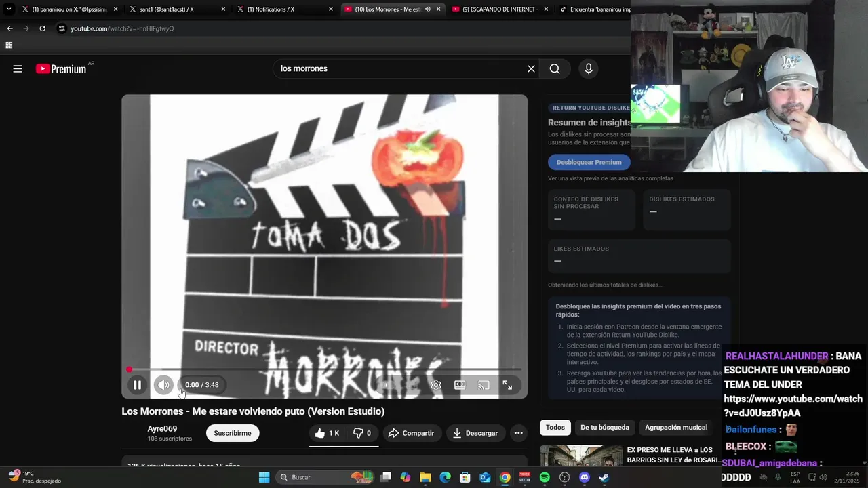Share the video via Compartir

point(411,433)
